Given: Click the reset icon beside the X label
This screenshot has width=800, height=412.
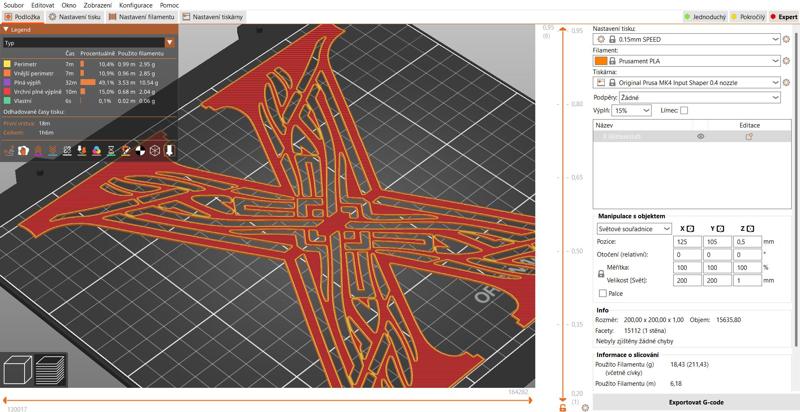Looking at the screenshot, I should [x=690, y=229].
